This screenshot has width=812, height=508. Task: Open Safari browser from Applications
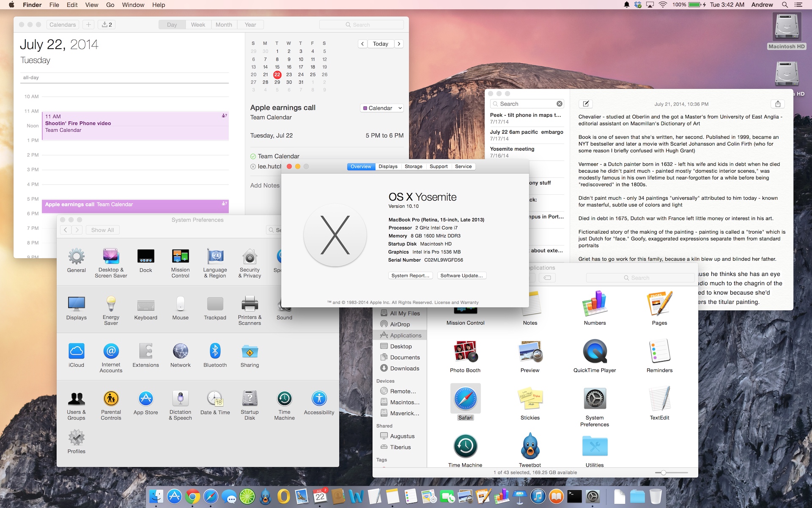click(x=464, y=398)
